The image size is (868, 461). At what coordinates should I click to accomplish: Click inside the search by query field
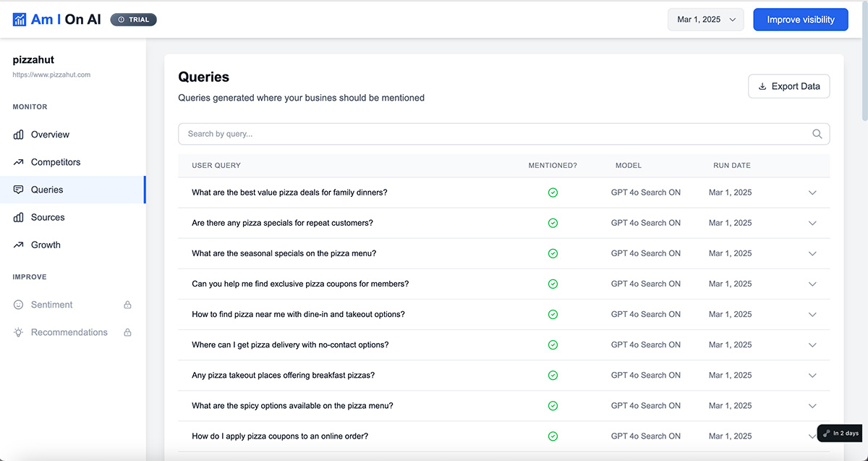click(x=434, y=134)
